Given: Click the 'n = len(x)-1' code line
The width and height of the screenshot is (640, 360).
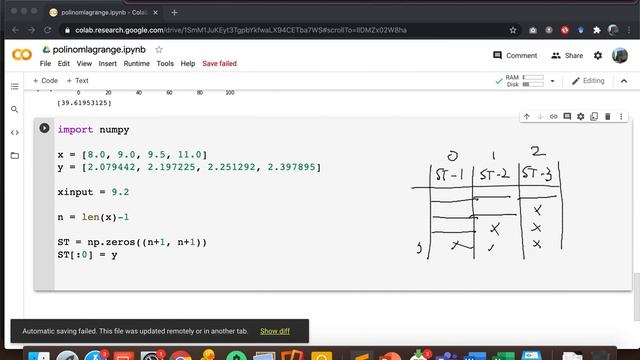Looking at the screenshot, I should point(93,217).
